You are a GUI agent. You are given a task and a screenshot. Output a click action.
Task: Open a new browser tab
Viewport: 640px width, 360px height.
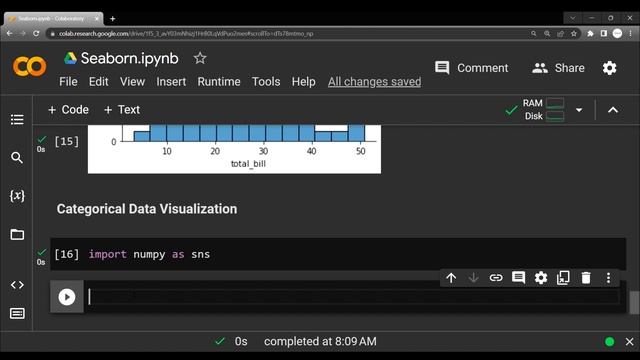[x=113, y=19]
